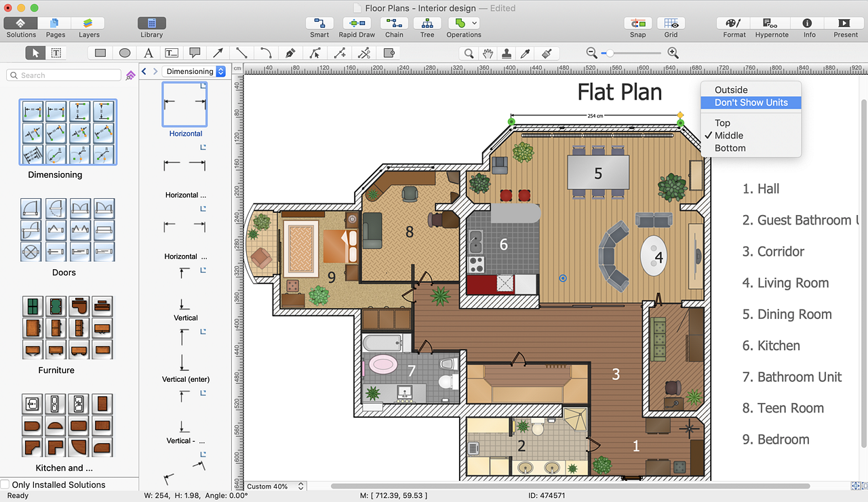Image resolution: width=868 pixels, height=502 pixels.
Task: Pick the eyedropper tool
Action: coord(525,53)
